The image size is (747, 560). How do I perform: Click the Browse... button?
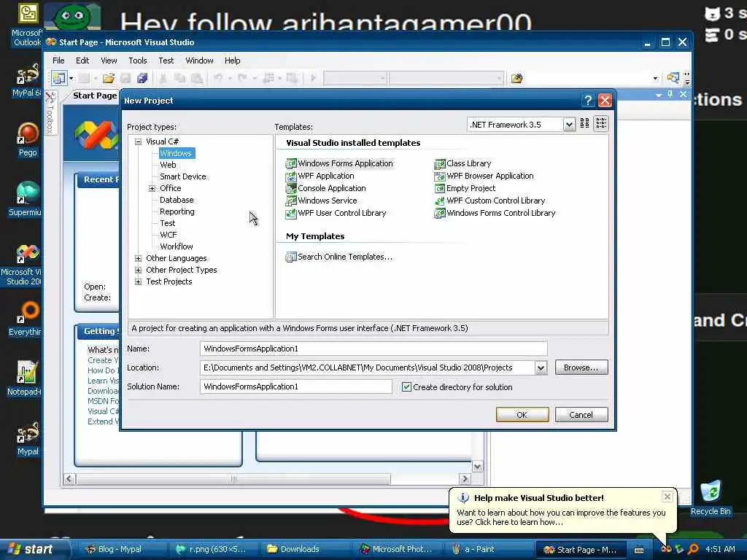(581, 367)
